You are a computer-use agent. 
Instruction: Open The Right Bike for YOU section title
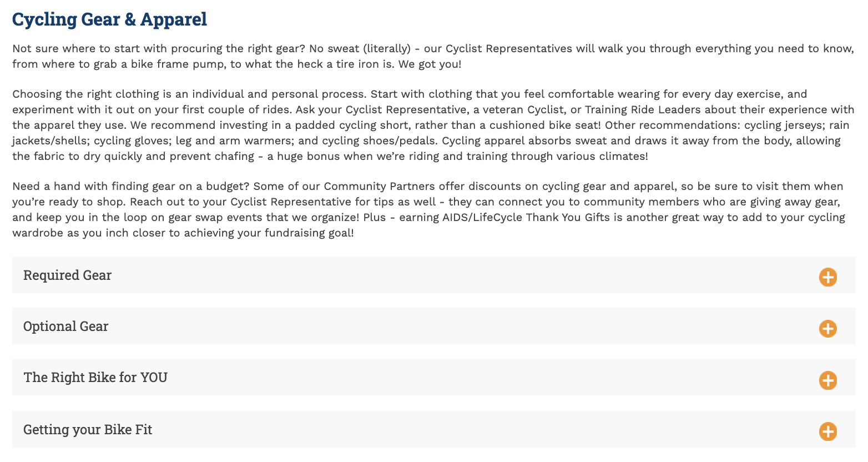pos(95,378)
